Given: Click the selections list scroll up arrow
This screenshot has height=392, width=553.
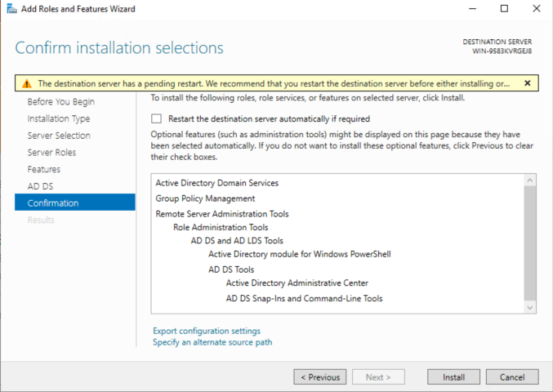Looking at the screenshot, I should pyautogui.click(x=530, y=180).
